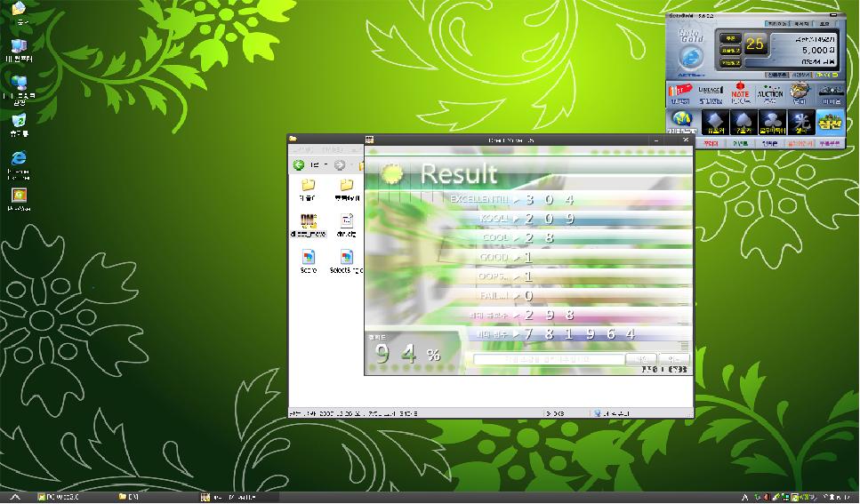Open the Lineage shortcut in GetoGold

[711, 94]
